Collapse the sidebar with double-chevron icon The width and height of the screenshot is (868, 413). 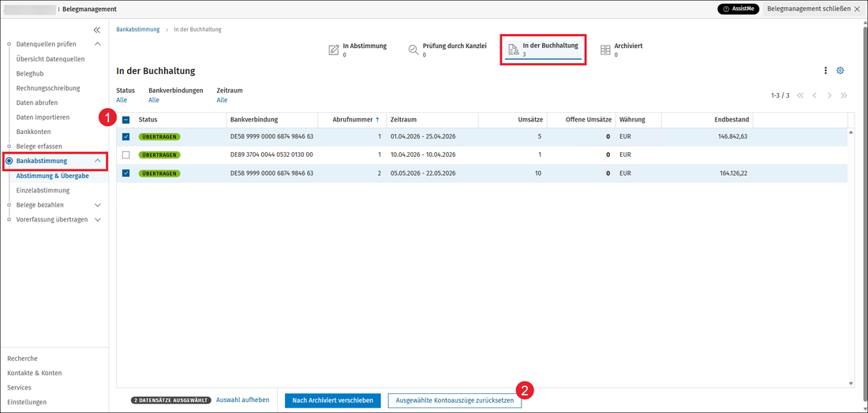97,30
